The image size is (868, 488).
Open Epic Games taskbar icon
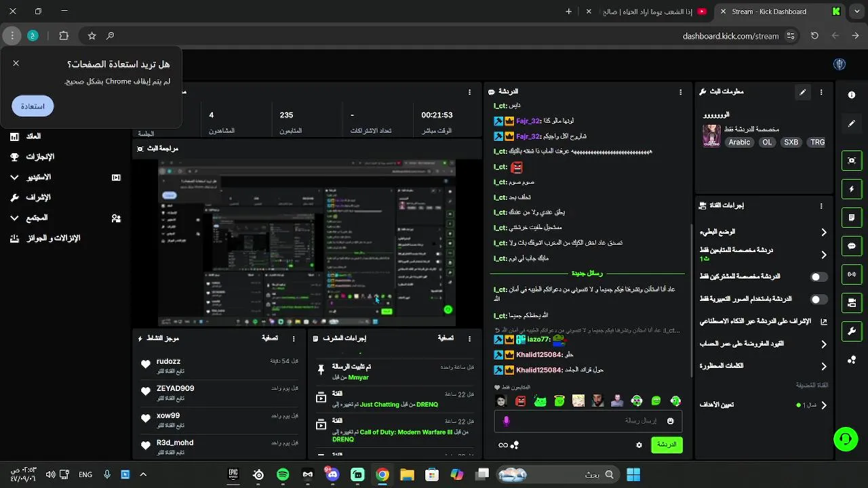tap(233, 474)
